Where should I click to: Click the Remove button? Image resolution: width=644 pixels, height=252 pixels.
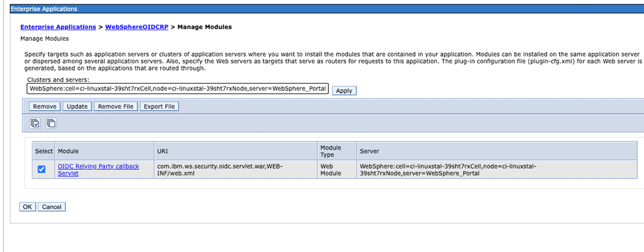coord(45,106)
